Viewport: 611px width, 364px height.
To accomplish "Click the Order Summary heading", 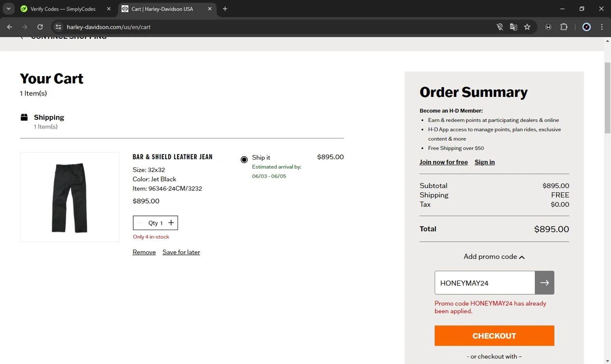I will [473, 92].
